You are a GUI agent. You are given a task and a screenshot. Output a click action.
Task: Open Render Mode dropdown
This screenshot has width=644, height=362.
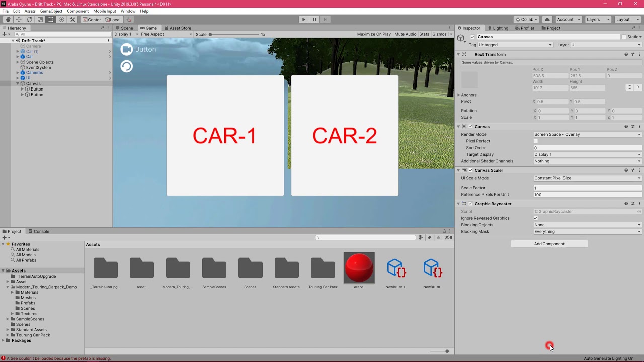pyautogui.click(x=588, y=134)
